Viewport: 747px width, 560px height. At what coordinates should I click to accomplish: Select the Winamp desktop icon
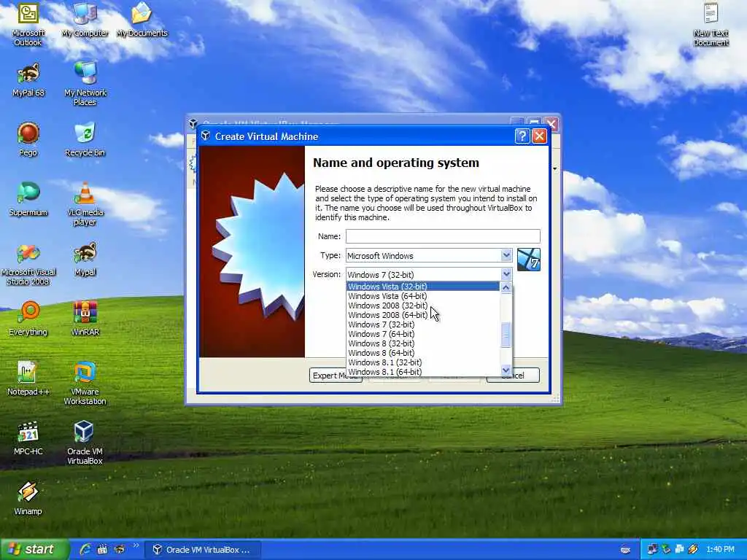pos(28,499)
